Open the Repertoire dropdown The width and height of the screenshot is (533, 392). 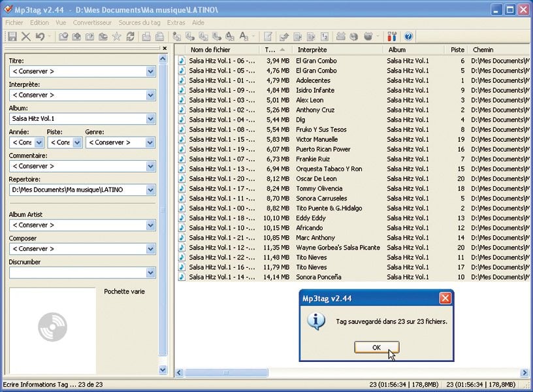(x=150, y=190)
